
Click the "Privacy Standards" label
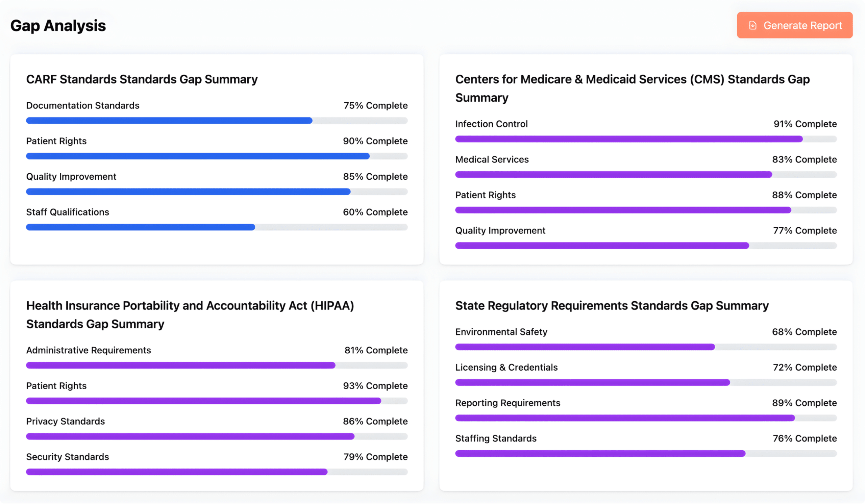[66, 421]
